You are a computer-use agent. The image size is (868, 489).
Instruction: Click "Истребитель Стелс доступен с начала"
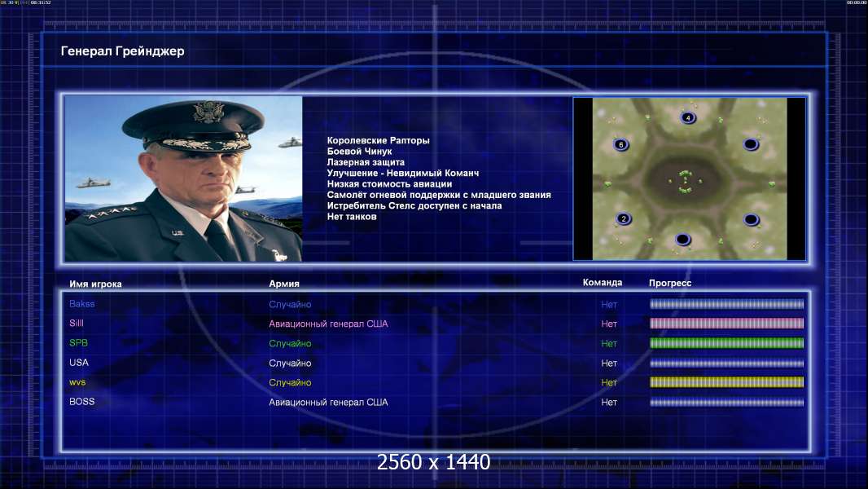[414, 205]
